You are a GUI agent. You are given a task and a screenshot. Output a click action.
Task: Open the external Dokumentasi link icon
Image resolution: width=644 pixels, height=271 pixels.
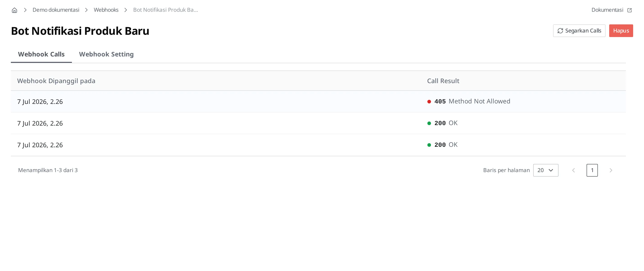click(630, 10)
